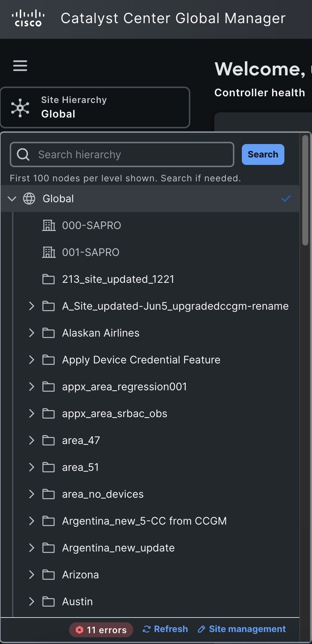
Task: Collapse the Global tree node
Action: (12, 198)
